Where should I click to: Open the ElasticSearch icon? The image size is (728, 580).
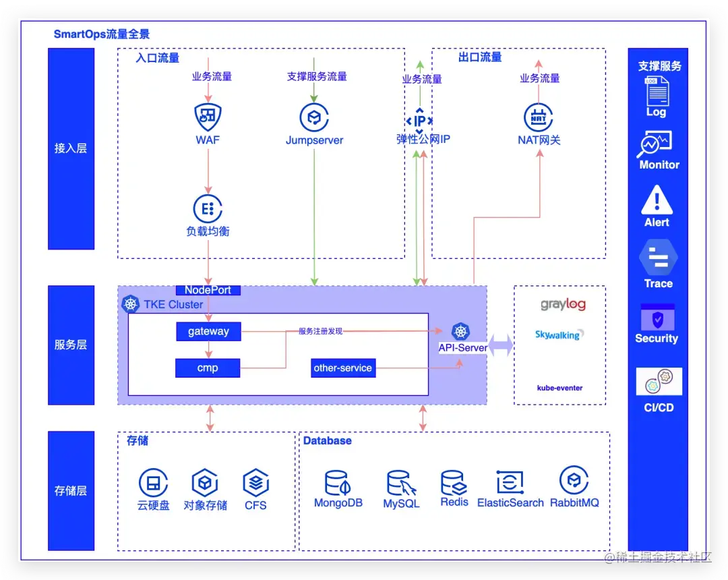click(x=510, y=481)
